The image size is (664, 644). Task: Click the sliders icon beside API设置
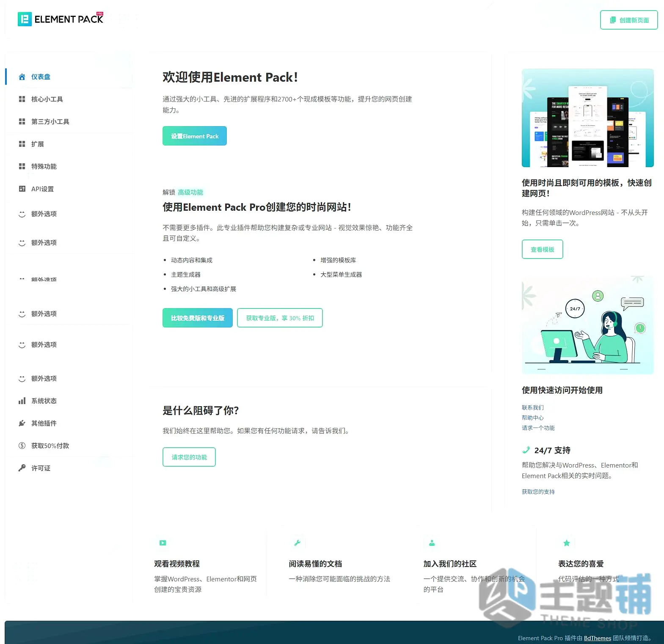(x=22, y=189)
